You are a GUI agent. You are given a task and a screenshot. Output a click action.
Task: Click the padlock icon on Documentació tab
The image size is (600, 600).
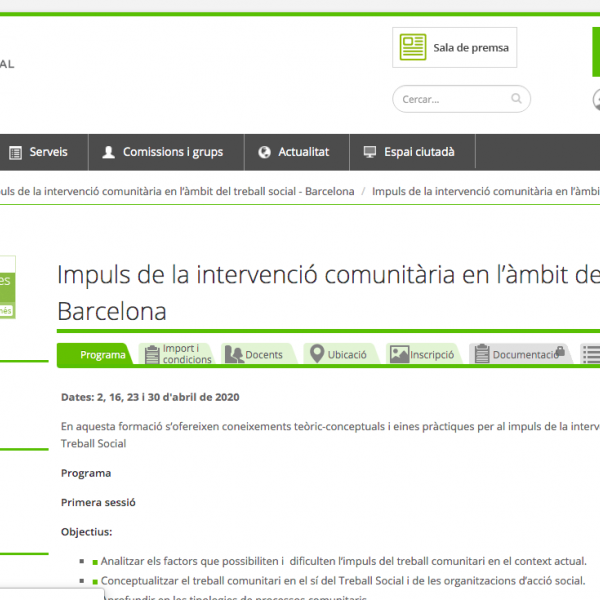click(x=560, y=352)
